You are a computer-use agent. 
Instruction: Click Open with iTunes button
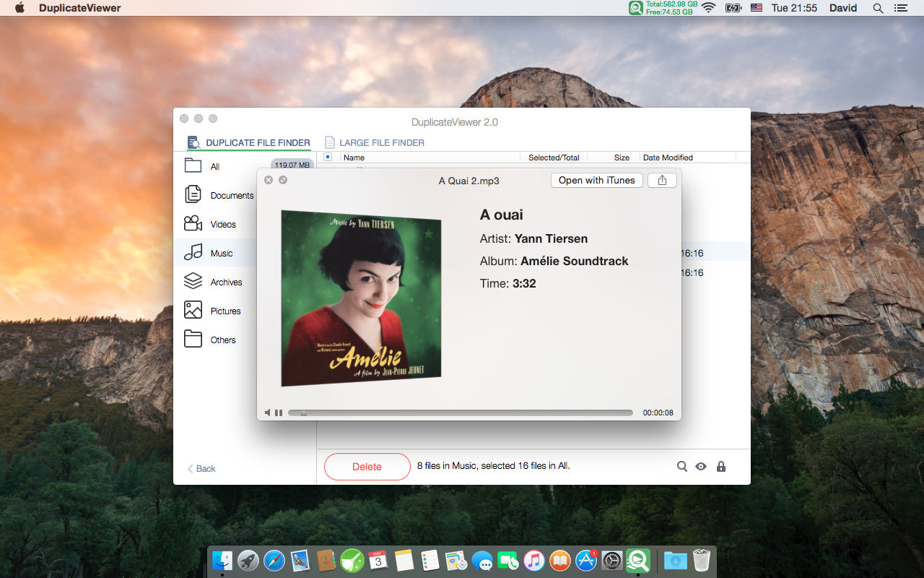597,181
